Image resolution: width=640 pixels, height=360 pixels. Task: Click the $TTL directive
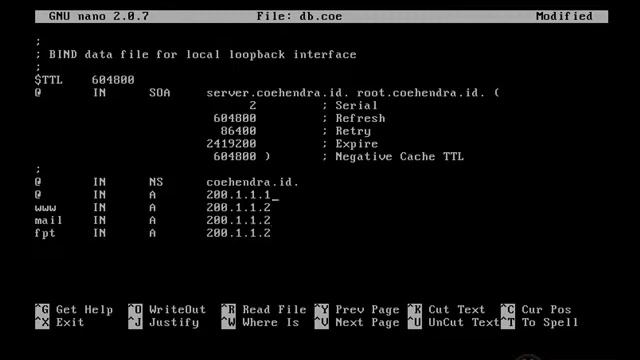click(x=49, y=80)
